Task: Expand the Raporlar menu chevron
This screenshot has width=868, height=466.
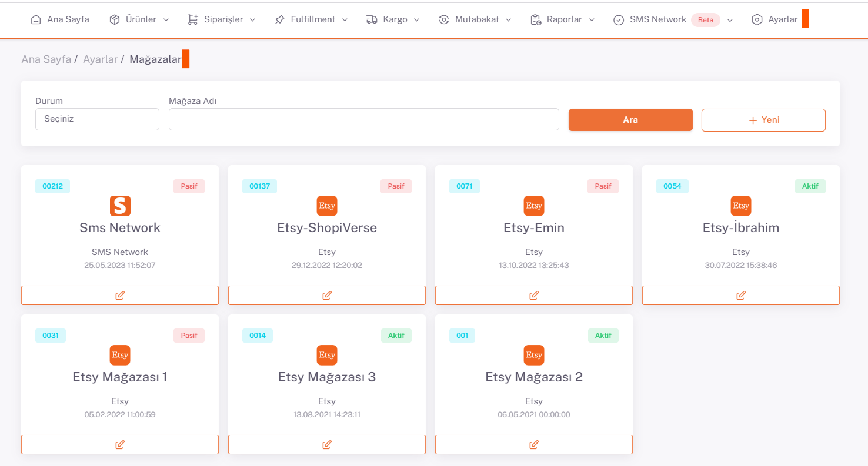Action: pyautogui.click(x=592, y=20)
